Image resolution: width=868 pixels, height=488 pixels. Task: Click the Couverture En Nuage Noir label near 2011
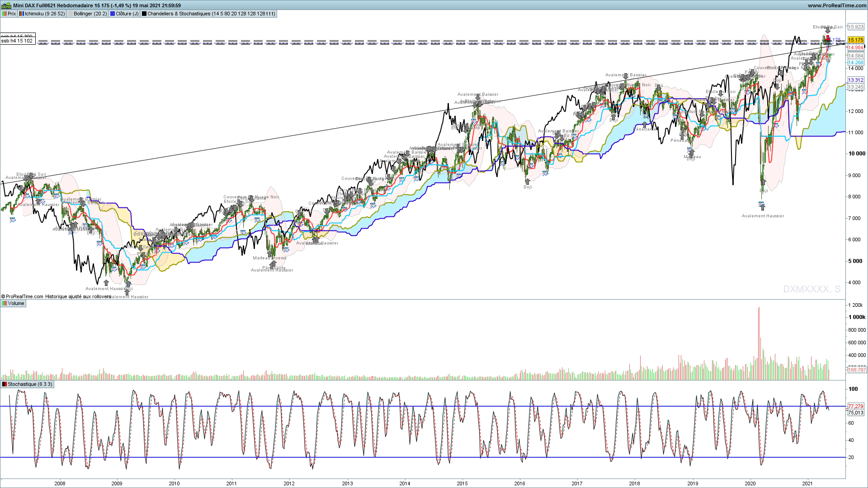(x=251, y=197)
